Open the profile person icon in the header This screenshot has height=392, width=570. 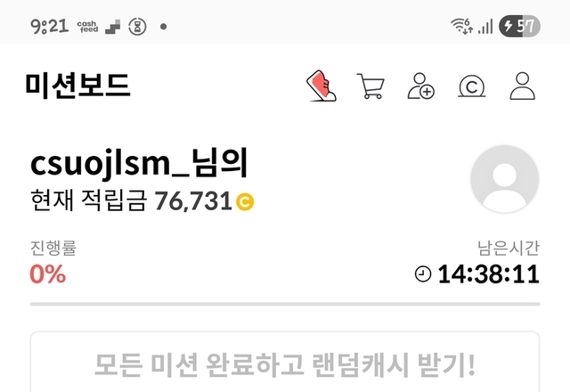coord(523,86)
